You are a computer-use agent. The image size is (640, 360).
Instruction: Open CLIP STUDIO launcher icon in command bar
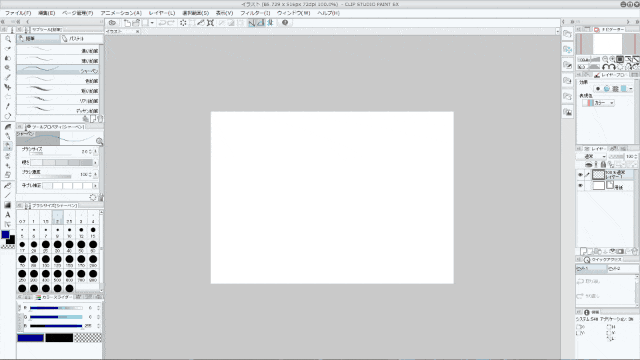(x=112, y=23)
